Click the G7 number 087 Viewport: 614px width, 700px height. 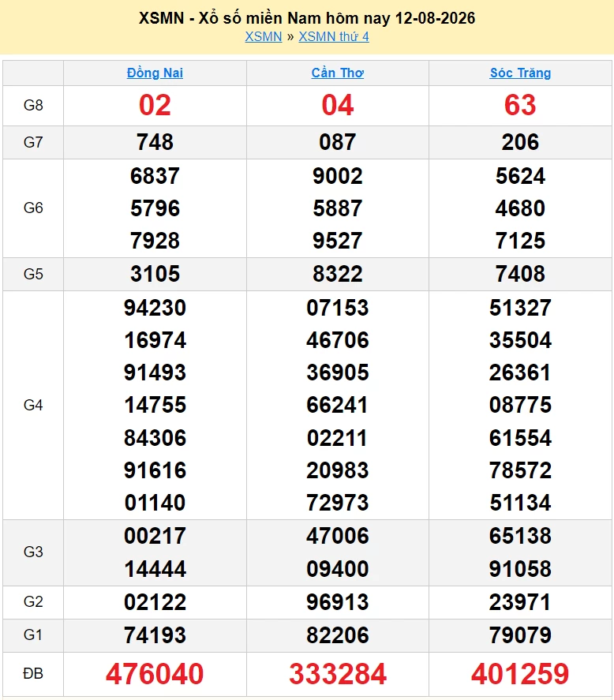338,142
